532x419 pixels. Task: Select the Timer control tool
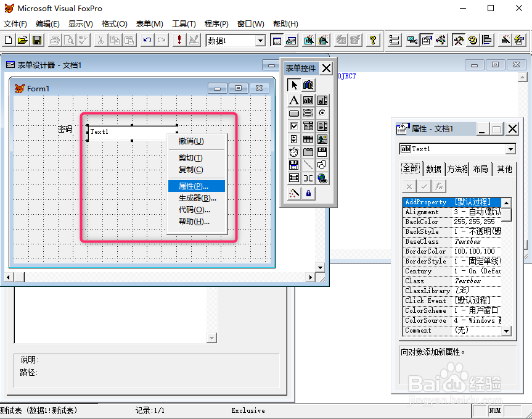(294, 152)
